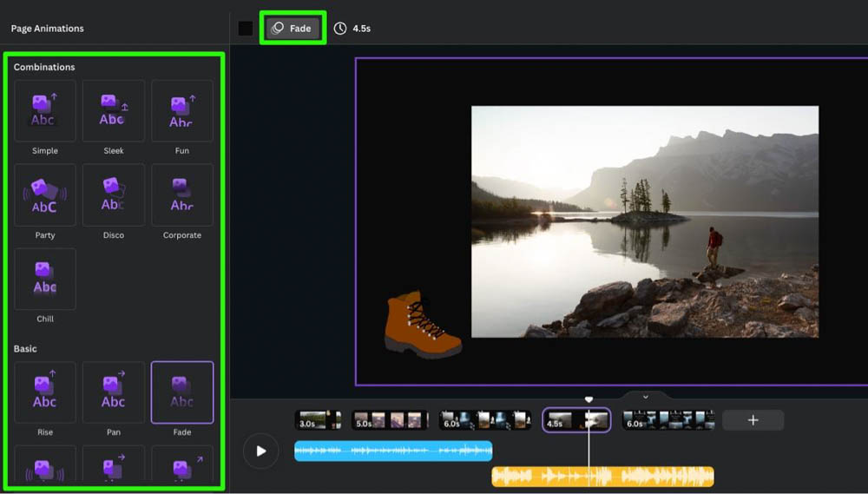Choose the Disco animation style
Screen dimensions: 868x494
(114, 195)
